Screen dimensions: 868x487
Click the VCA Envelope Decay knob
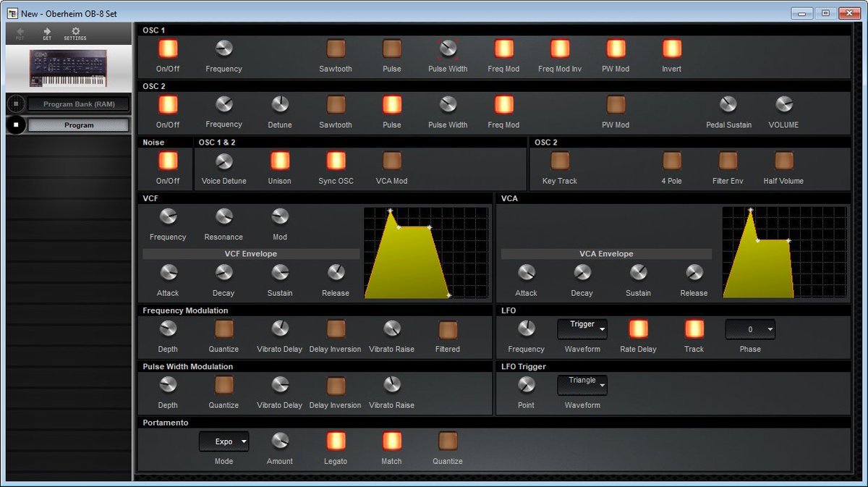[x=582, y=273]
